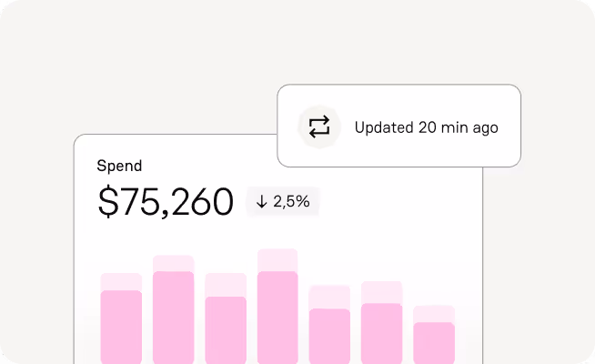Click the sync arrows icon
Image resolution: width=595 pixels, height=364 pixels.
[x=319, y=127]
